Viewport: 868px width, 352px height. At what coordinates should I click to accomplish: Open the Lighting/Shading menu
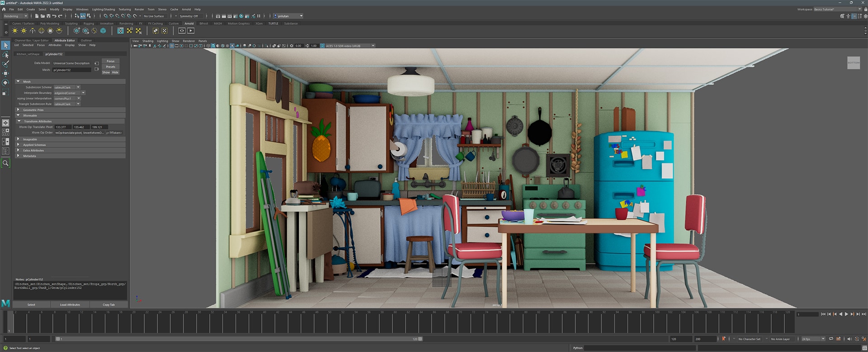point(104,10)
